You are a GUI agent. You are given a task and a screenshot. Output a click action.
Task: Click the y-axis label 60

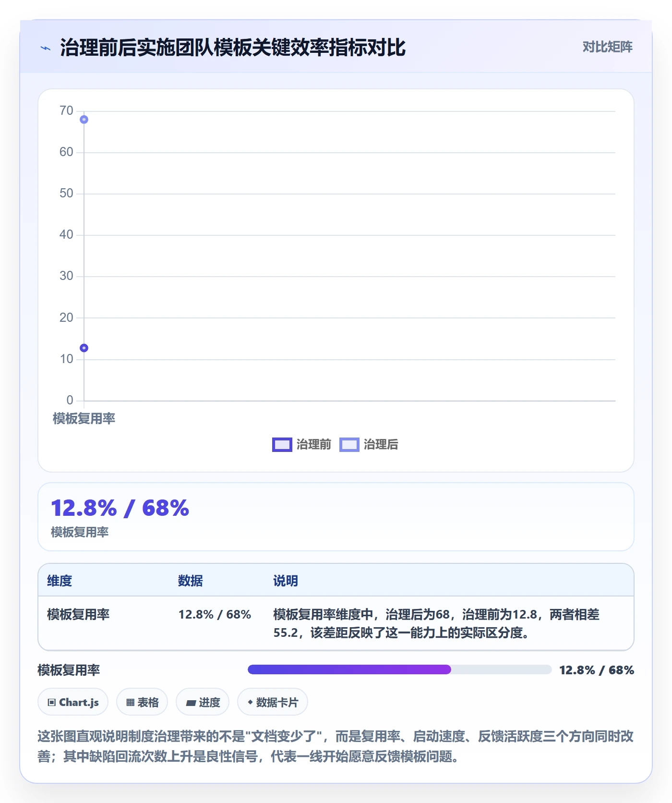point(66,152)
